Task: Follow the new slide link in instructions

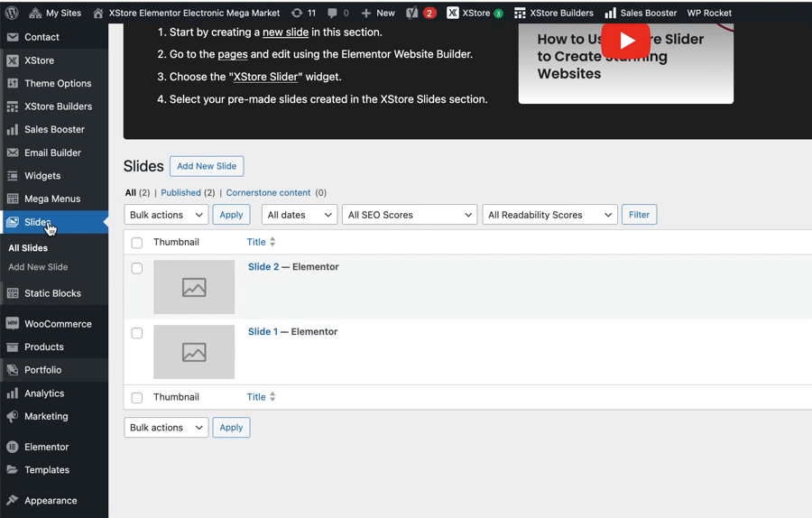Action: (285, 32)
